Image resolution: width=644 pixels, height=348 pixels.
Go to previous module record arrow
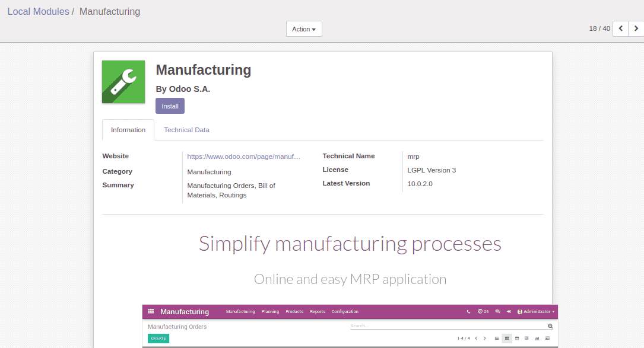[621, 28]
